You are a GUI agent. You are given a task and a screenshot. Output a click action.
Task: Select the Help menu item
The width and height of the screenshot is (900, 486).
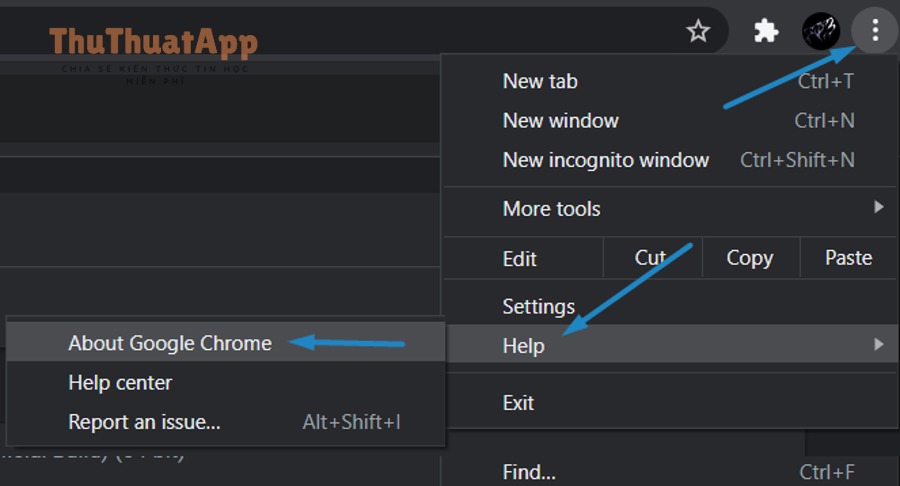(x=670, y=345)
